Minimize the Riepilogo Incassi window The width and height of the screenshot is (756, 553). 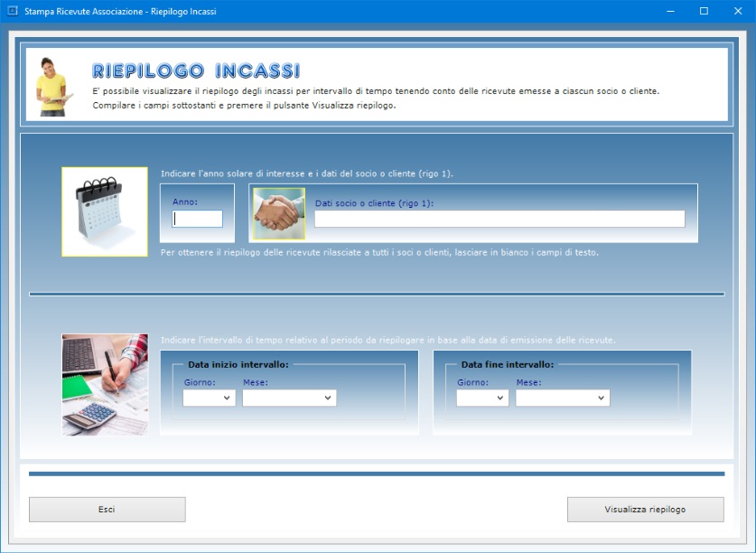(670, 11)
